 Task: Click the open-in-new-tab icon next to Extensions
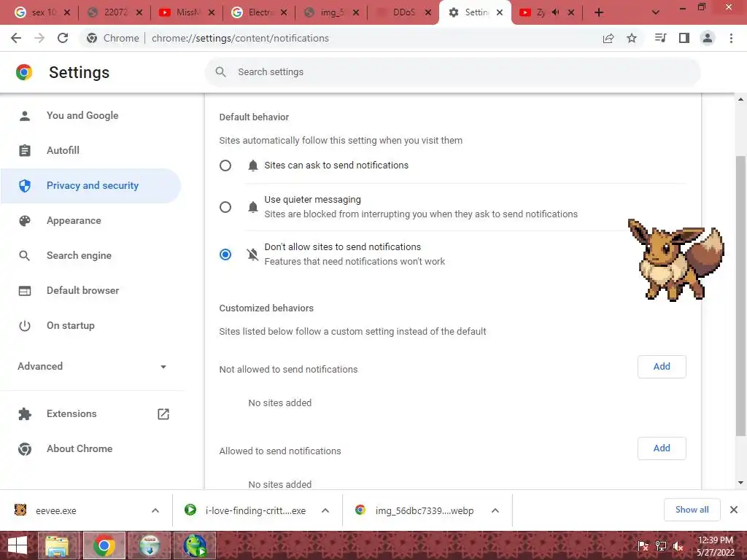(x=163, y=414)
